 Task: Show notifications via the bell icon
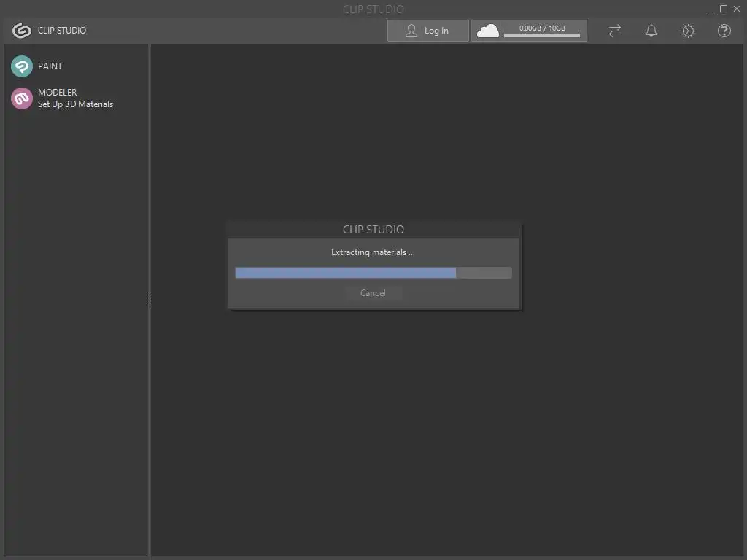[651, 31]
